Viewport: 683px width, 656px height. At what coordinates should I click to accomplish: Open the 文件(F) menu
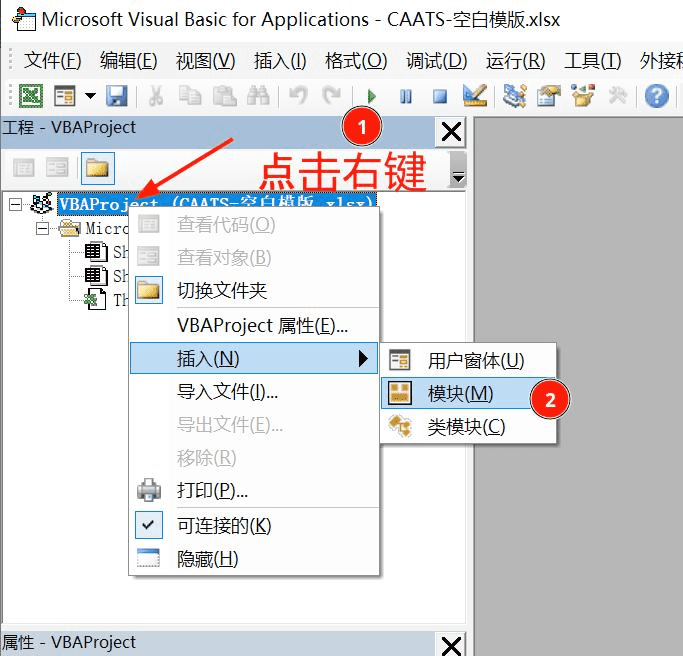[53, 61]
